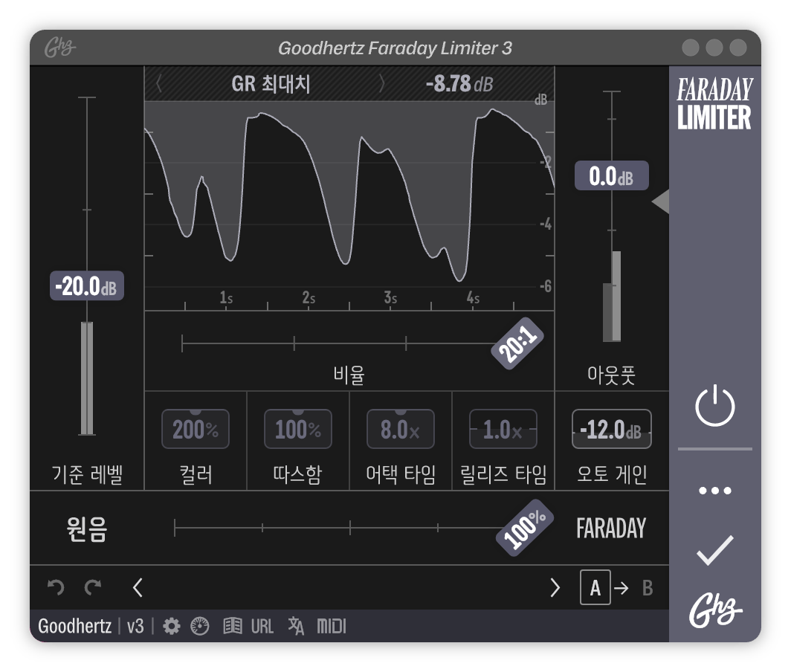Click the Ghz logo at the sidebar bottom
The width and height of the screenshot is (791, 672).
tap(714, 610)
